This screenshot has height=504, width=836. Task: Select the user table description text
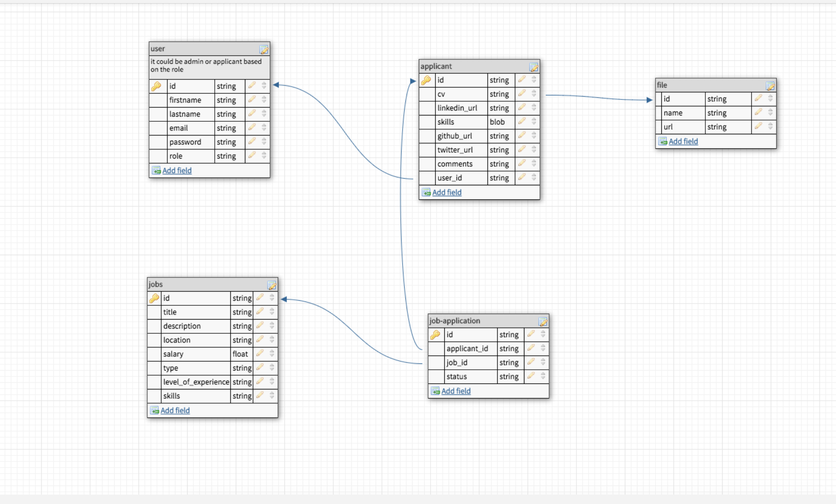pyautogui.click(x=206, y=66)
